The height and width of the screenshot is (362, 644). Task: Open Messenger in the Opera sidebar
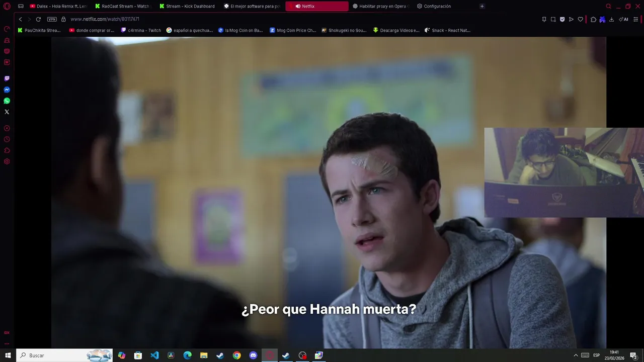tap(7, 89)
